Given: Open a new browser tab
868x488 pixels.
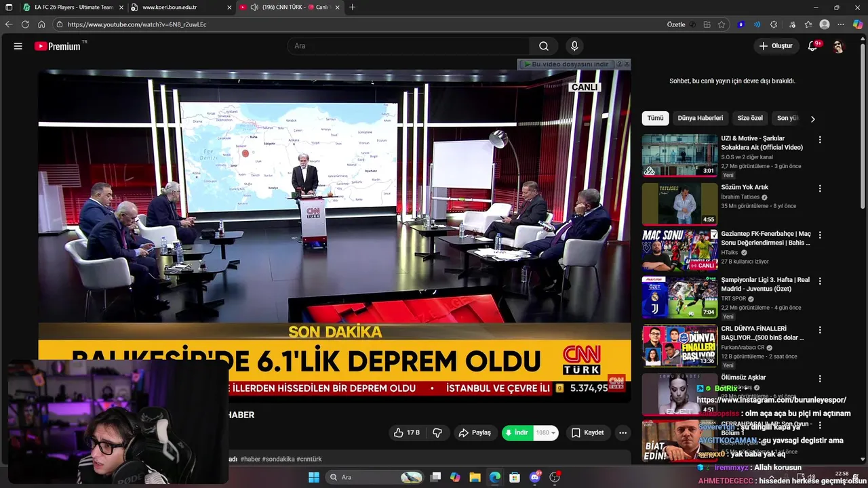Looking at the screenshot, I should click(x=352, y=7).
